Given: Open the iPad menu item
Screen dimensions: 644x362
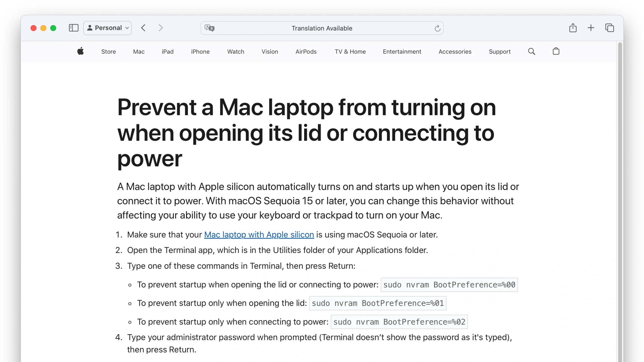Looking at the screenshot, I should 168,52.
